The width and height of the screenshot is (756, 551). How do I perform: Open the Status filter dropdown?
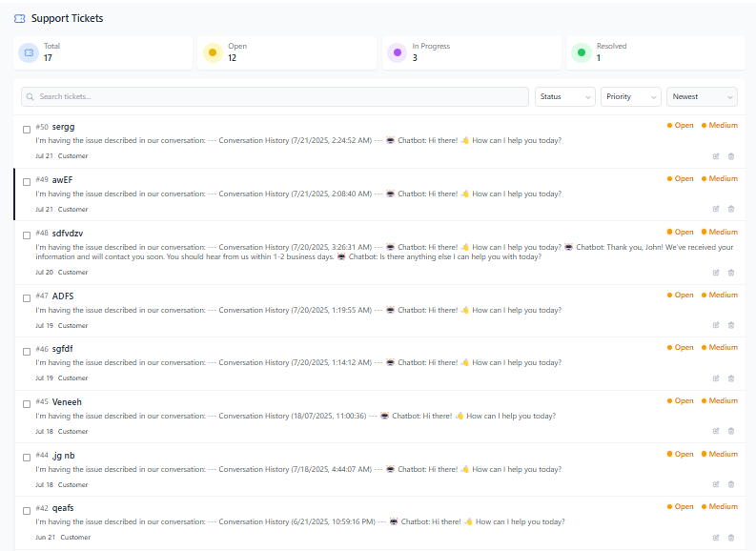pyautogui.click(x=565, y=96)
